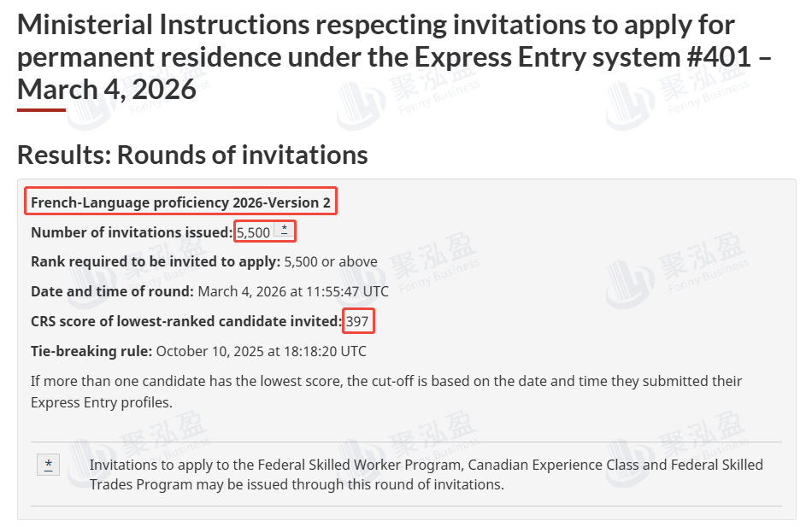The image size is (812, 527).
Task: Click the "Number of invitations issued" label
Action: tap(132, 231)
